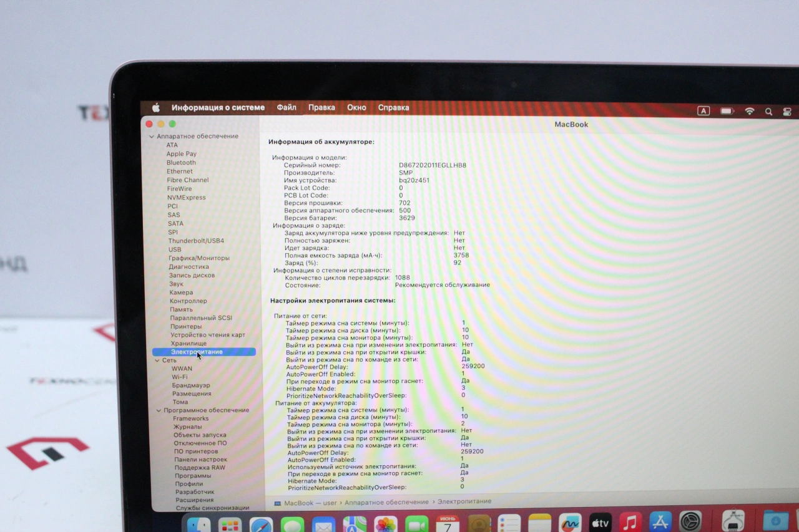Select Bluetooth in the sidebar
This screenshot has width=799, height=532.
[x=181, y=163]
